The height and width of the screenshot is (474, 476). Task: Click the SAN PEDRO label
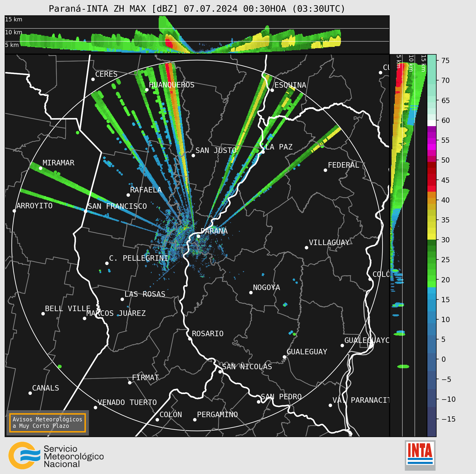coord(281,397)
